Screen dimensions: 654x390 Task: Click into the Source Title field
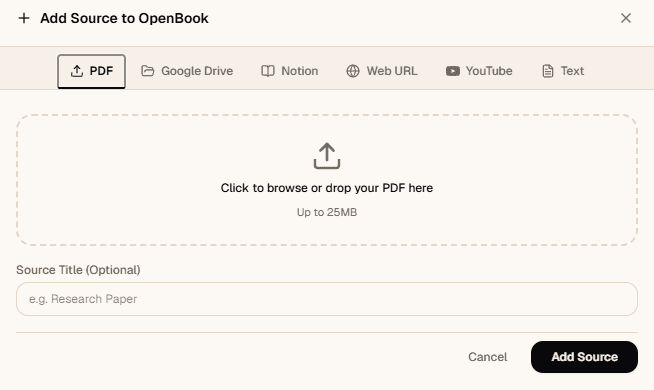tap(327, 299)
